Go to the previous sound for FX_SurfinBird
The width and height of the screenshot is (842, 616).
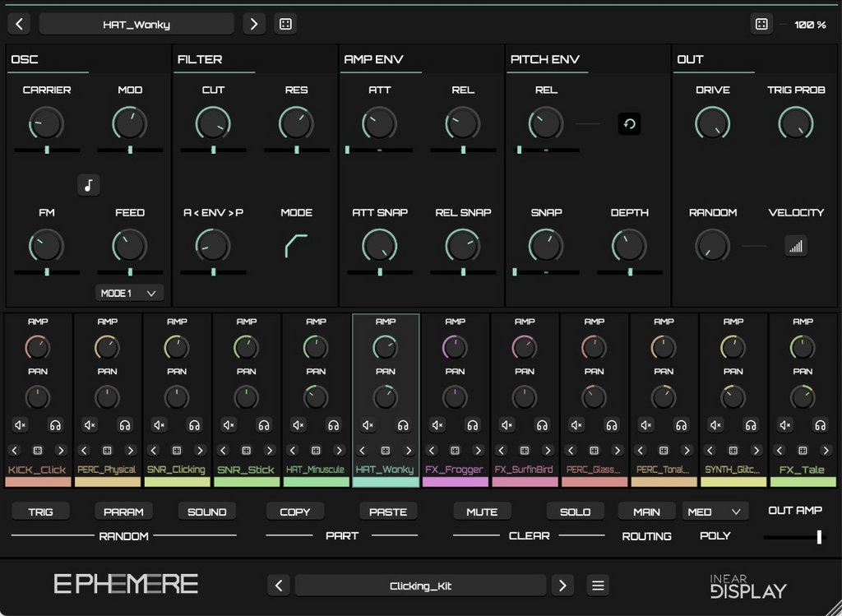[x=501, y=450]
